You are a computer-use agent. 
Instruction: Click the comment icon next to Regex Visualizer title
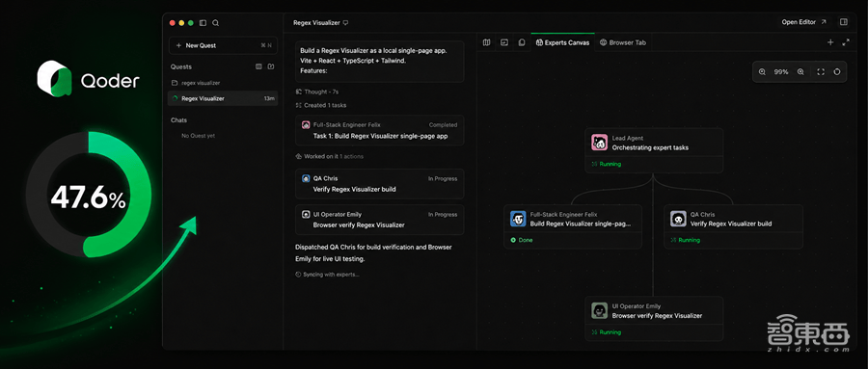coord(346,23)
